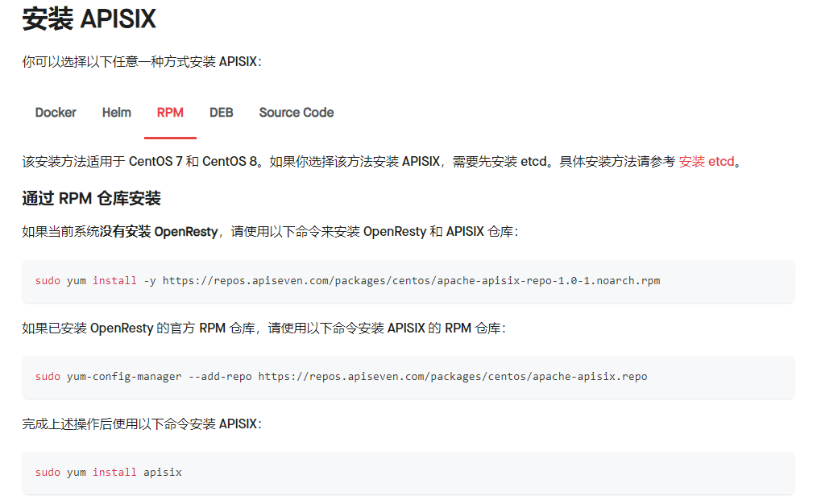Click the sentence 你可以选择以下任意一种方式安装 APISIX
Viewport: 817px width, 504px height.
click(142, 62)
